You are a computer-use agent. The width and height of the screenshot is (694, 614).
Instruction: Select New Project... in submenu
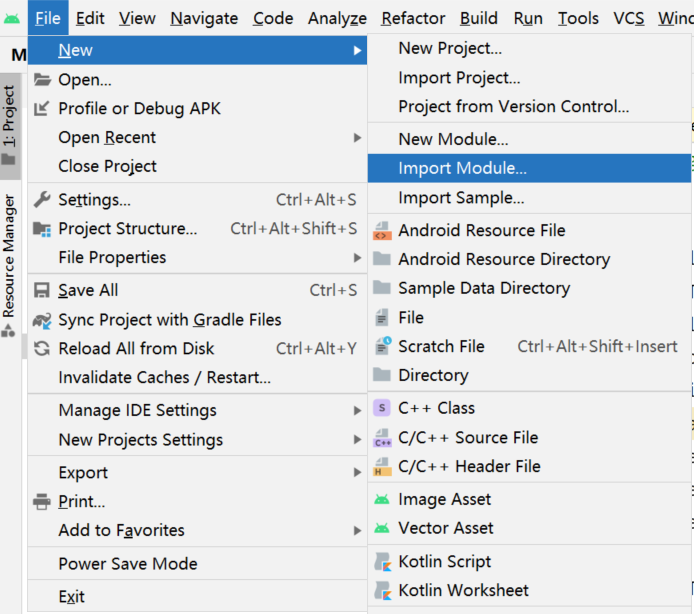click(529, 48)
